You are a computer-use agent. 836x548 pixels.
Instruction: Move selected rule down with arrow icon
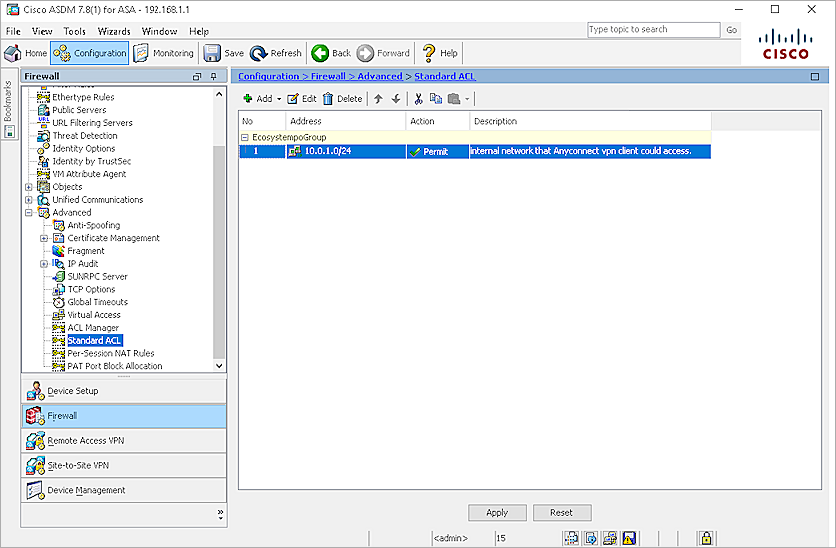click(x=396, y=99)
